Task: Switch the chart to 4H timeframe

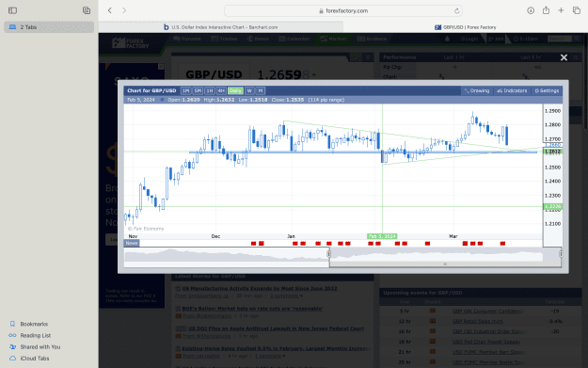Action: (x=221, y=90)
